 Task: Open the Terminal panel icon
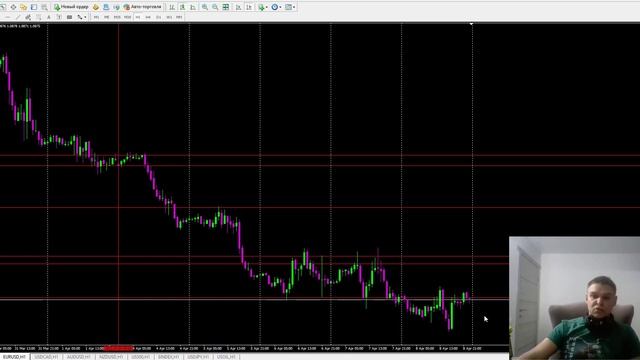coord(106,7)
